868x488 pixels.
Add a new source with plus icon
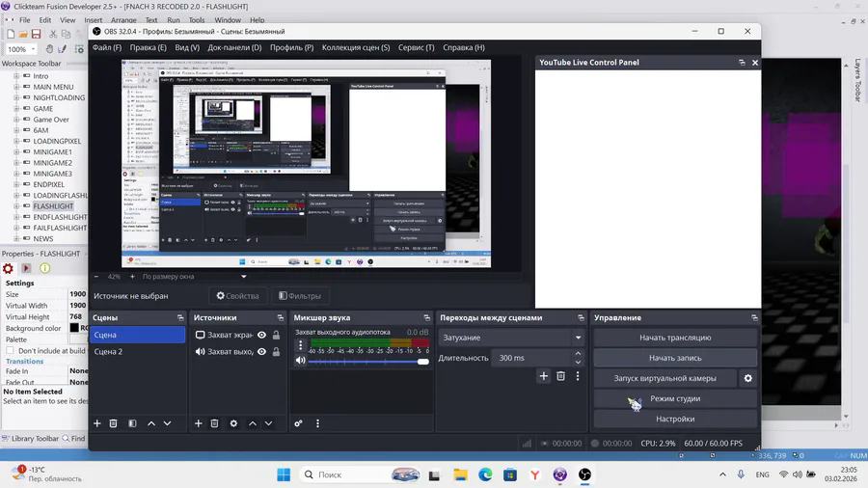click(198, 423)
